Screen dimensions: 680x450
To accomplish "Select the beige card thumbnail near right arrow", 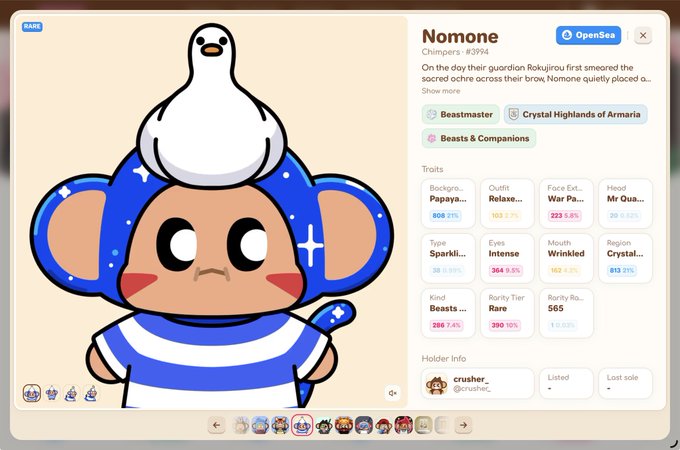I will pos(423,425).
